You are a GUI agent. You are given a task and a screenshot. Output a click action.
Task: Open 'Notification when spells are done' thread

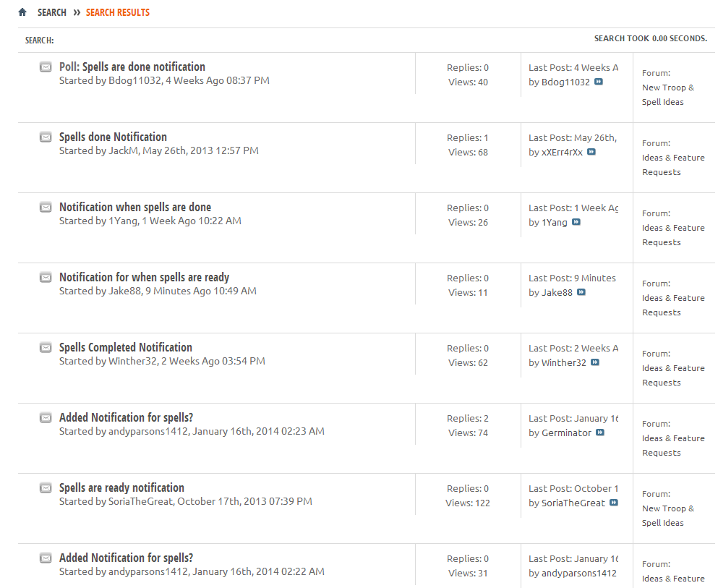coord(134,207)
